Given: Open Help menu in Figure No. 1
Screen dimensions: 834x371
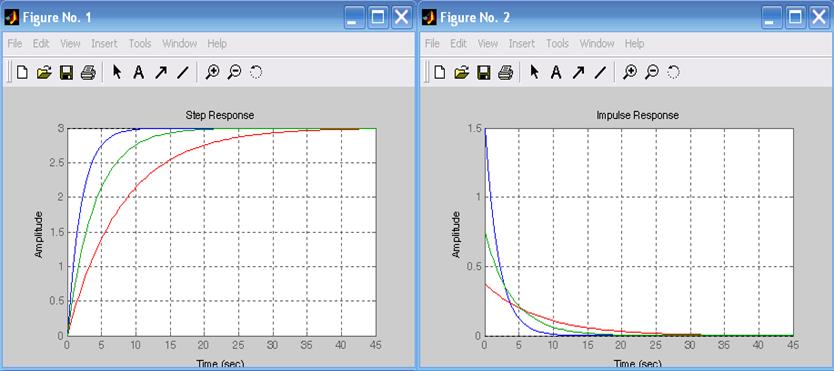Looking at the screenshot, I should (217, 44).
